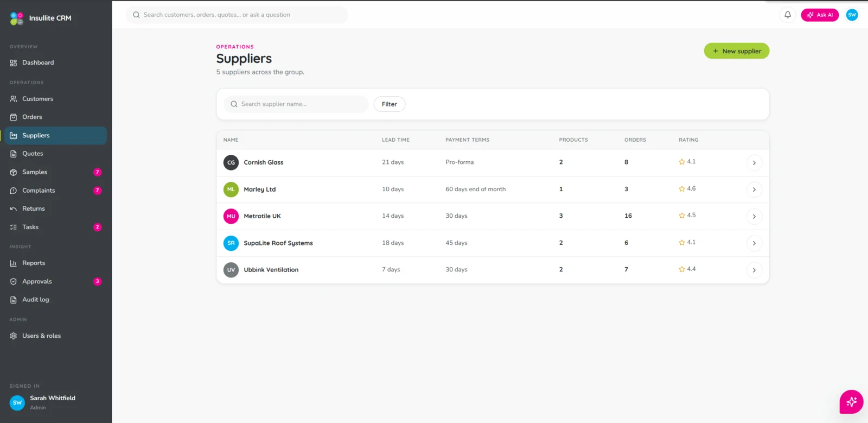Click the Samples count badge
Screen dimensions: 868x423
(98, 172)
